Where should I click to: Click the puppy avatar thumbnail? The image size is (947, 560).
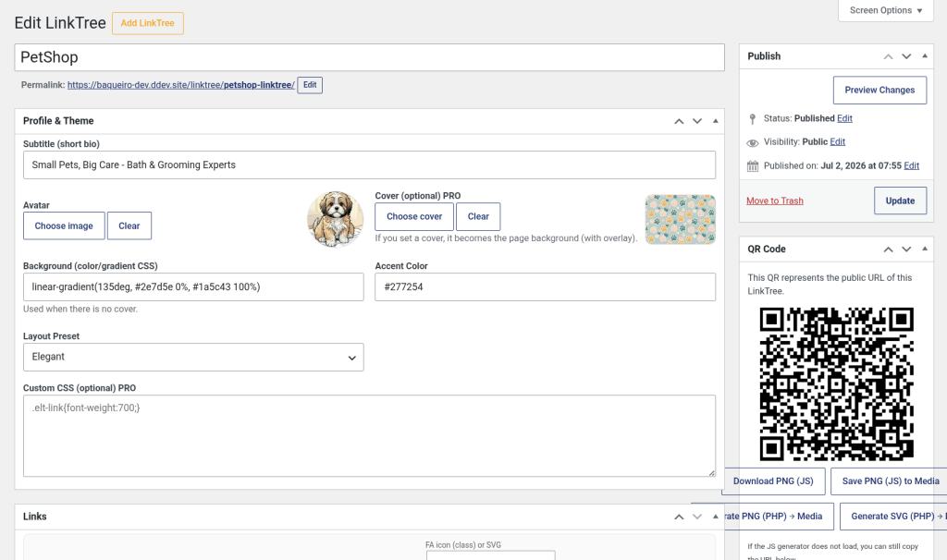coord(335,219)
